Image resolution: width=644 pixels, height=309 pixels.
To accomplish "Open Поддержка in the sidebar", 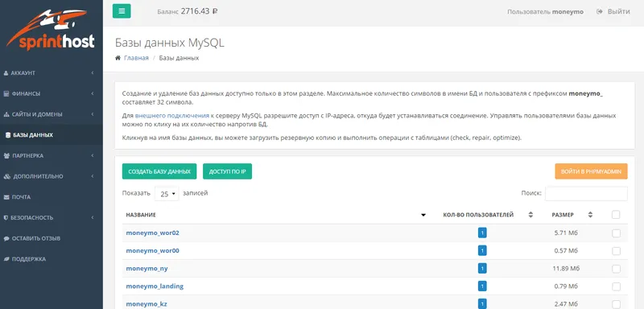I will pyautogui.click(x=52, y=259).
